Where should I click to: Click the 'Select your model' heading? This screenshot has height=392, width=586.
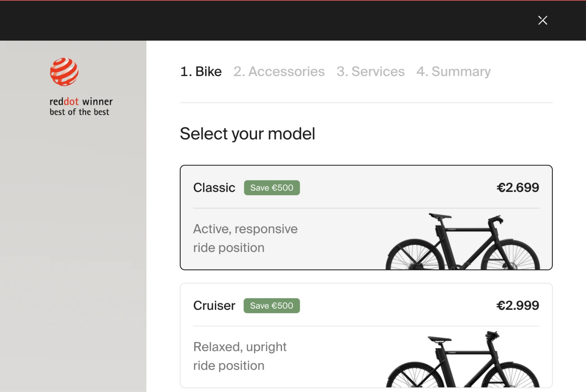(x=247, y=134)
